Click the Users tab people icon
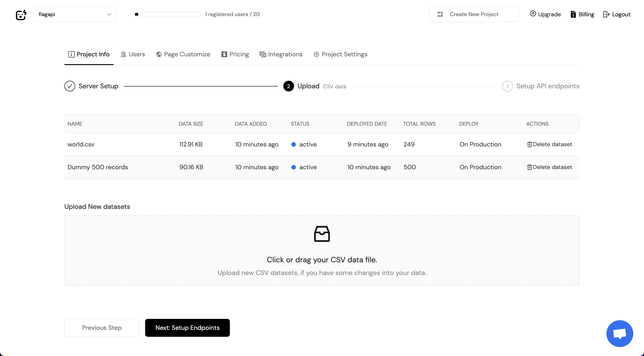The image size is (644, 356). [x=123, y=54]
